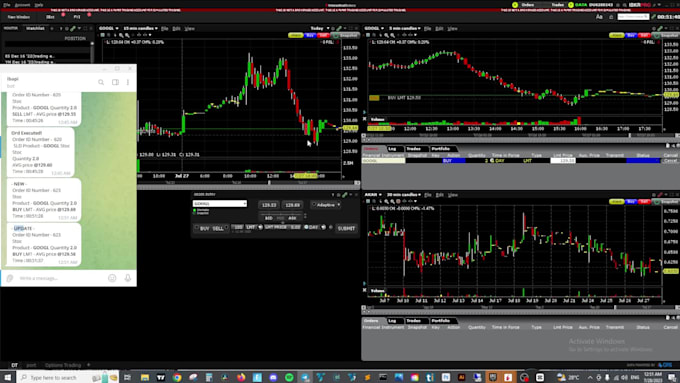
Task: Start a Telegram voice message recording
Action: click(128, 278)
